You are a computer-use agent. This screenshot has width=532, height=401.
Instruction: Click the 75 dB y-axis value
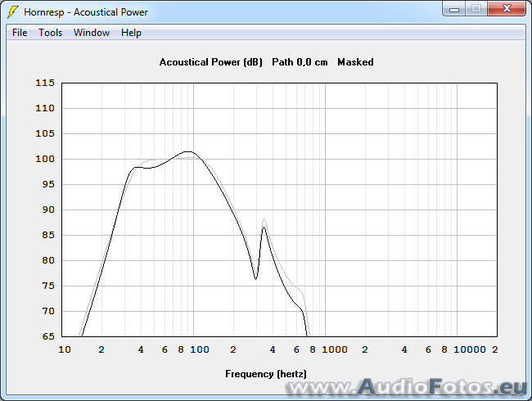pyautogui.click(x=47, y=286)
